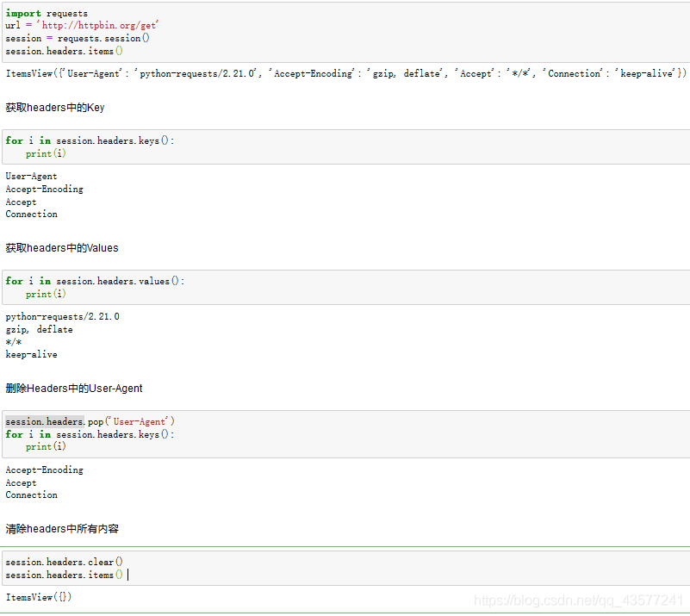Select the heading '清除headers中所有内容'
This screenshot has height=616, width=690.
[x=62, y=529]
